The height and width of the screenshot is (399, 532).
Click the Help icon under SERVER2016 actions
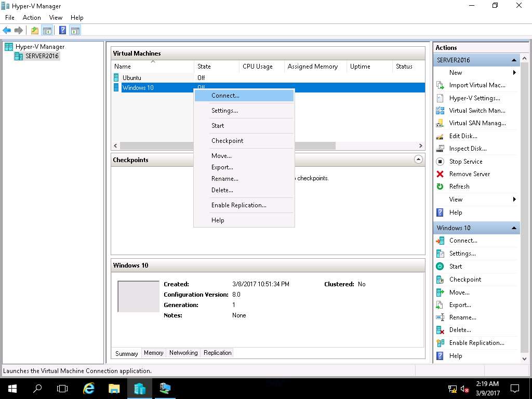[440, 212]
